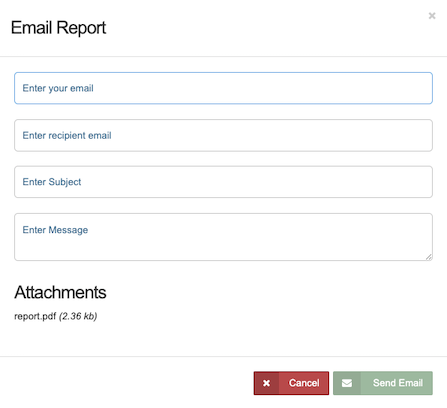The height and width of the screenshot is (408, 447).
Task: Click the 'Email Report' dialog title
Action: click(58, 28)
